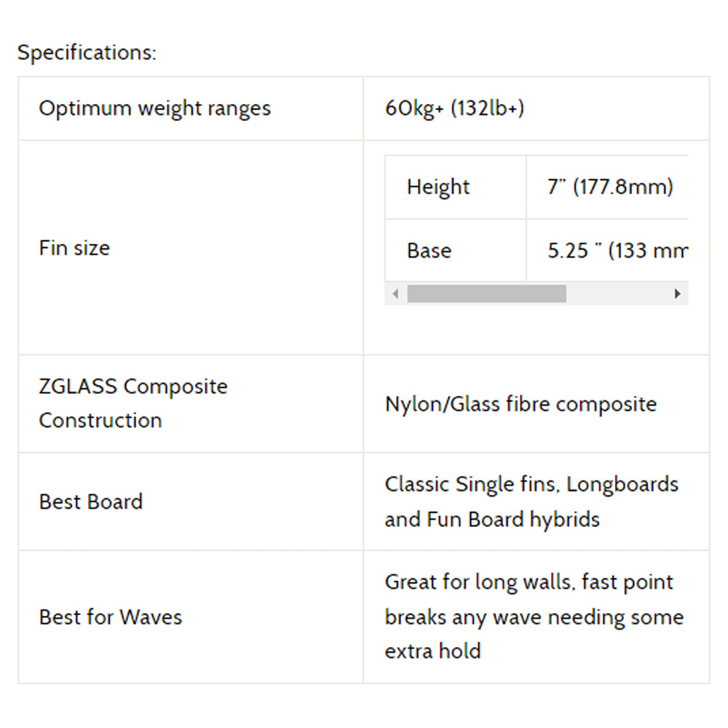This screenshot has height=728, width=728.
Task: Click the 7" (177.8mm) height value
Action: 610,187
